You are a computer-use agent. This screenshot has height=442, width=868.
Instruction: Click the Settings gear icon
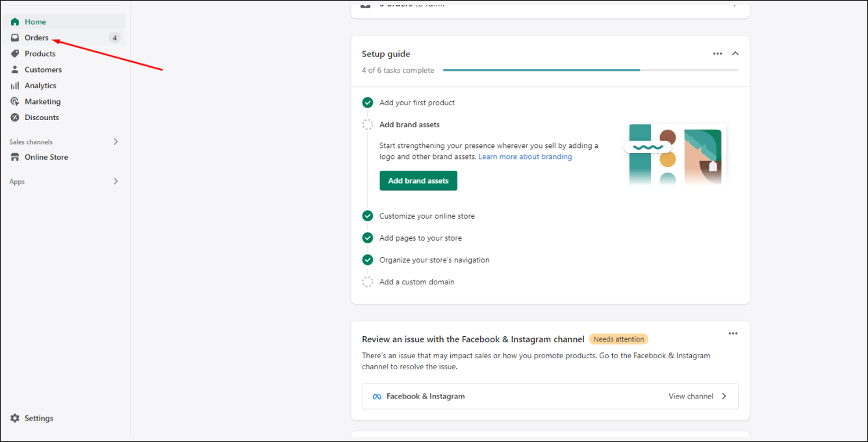point(15,419)
